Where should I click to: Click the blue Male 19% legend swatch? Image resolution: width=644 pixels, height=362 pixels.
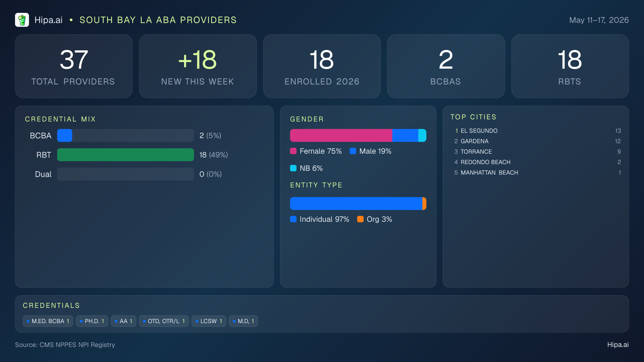(x=353, y=151)
